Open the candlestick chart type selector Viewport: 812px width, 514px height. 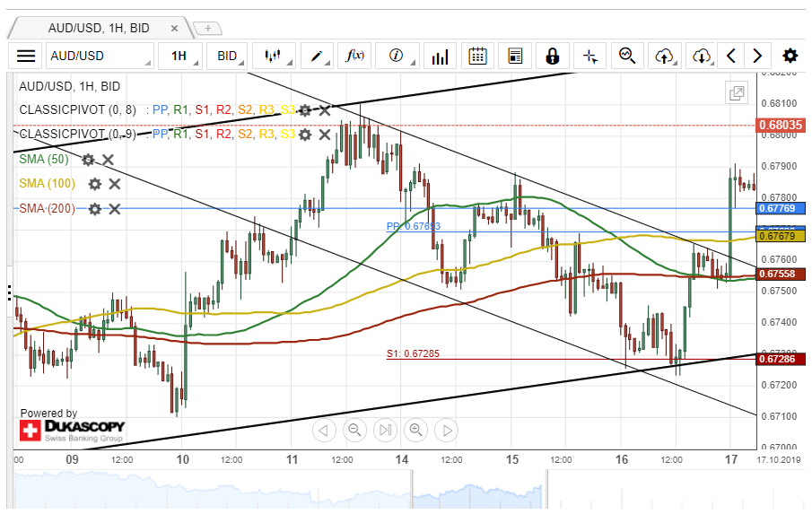(x=274, y=56)
